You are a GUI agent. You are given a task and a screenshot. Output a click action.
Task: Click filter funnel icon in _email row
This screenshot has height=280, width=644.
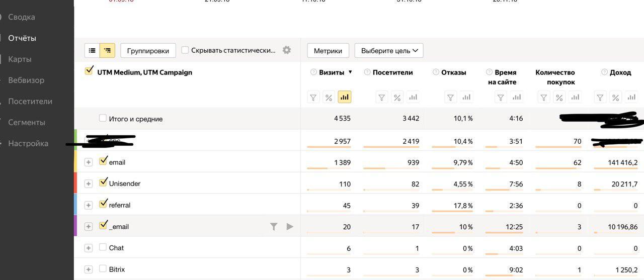(x=274, y=227)
